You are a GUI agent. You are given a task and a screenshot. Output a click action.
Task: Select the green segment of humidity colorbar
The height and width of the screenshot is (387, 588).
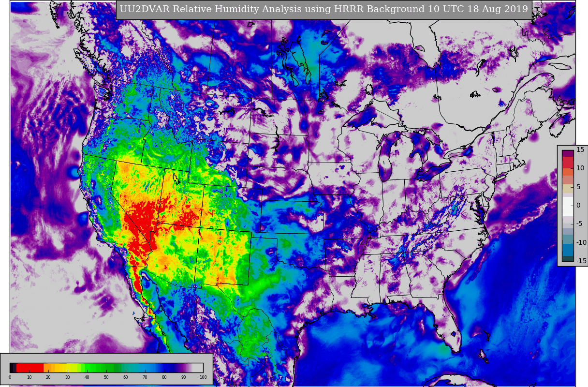pyautogui.click(x=99, y=368)
